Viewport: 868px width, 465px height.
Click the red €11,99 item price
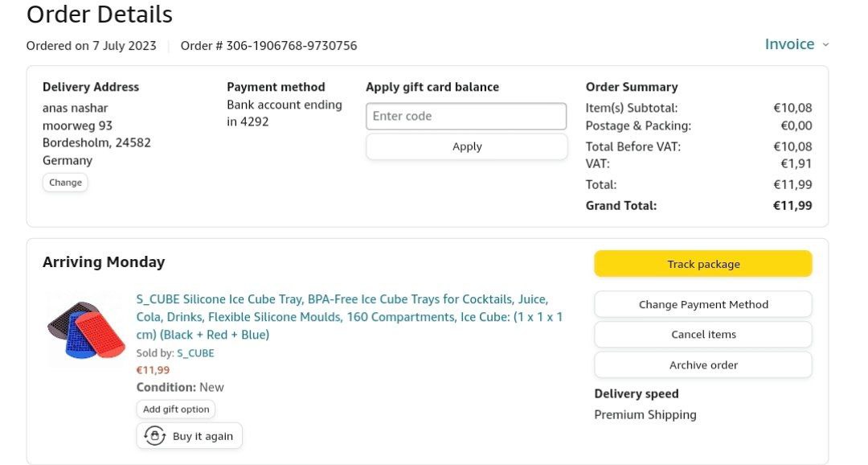tap(153, 370)
